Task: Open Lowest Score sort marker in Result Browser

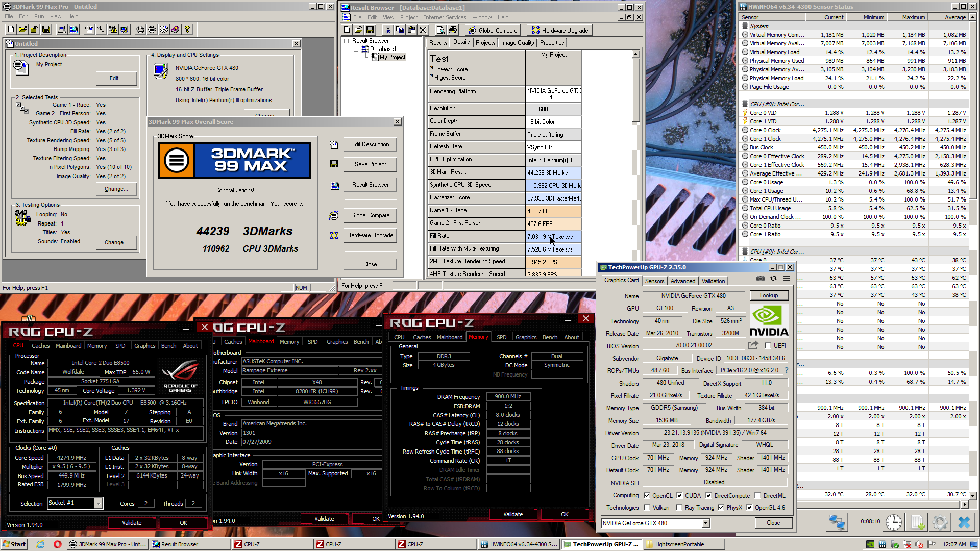Action: tap(432, 68)
